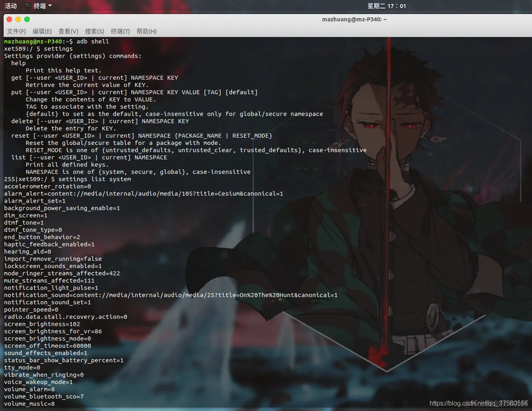Click the 'NAMESPACE is one of' line
This screenshot has height=411, width=532.
138,172
